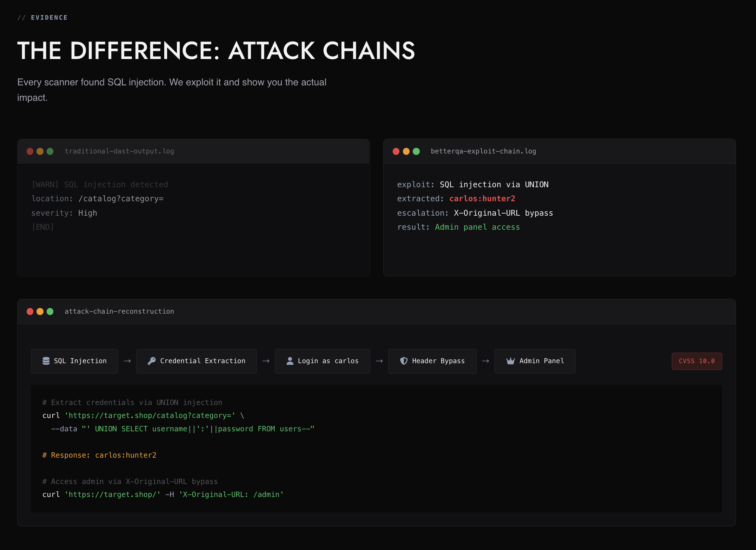Switch to the traditional-dast-output.log title tab
The width and height of the screenshot is (756, 550).
point(119,151)
